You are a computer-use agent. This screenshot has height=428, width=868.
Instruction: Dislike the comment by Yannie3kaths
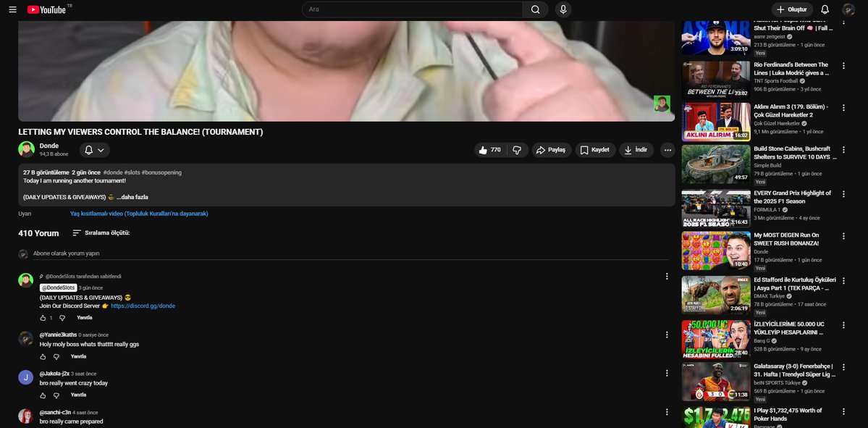coord(56,356)
